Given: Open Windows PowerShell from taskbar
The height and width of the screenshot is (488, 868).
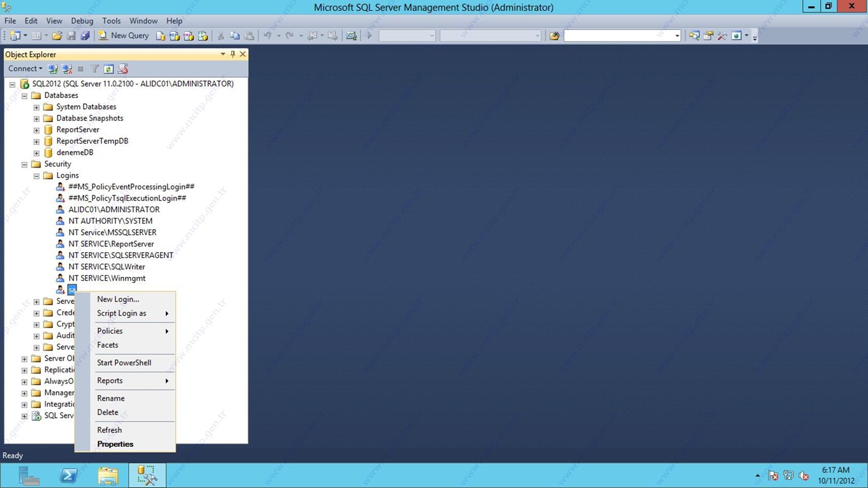Looking at the screenshot, I should click(x=69, y=476).
